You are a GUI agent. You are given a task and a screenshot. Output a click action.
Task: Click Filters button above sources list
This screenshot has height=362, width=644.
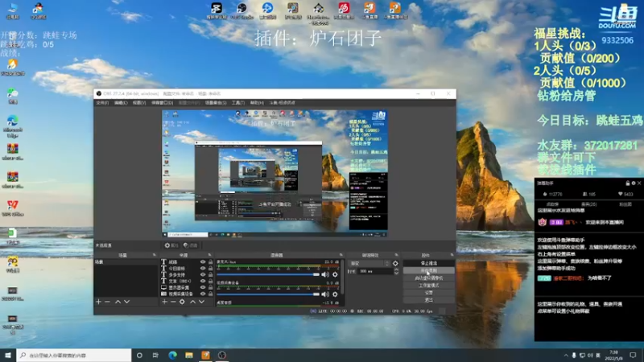191,245
